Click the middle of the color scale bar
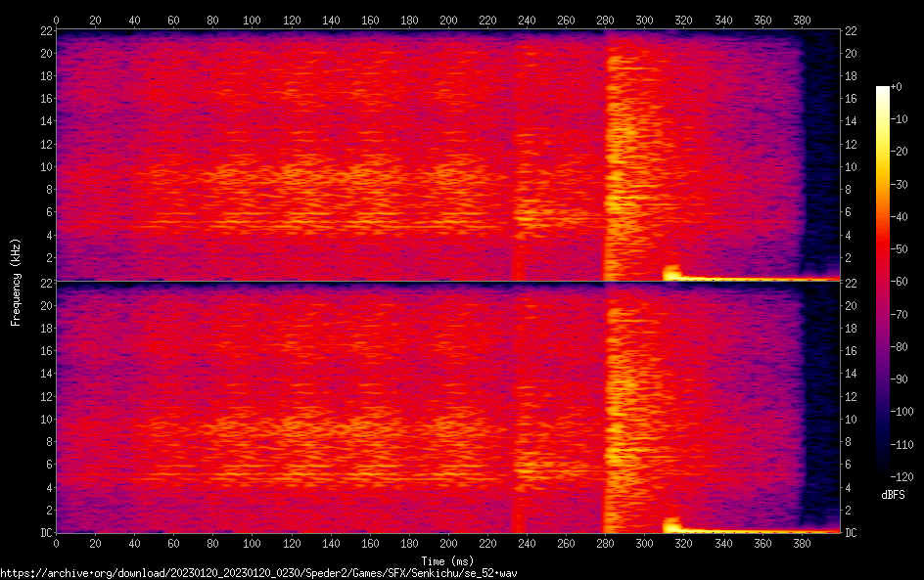 [x=883, y=281]
